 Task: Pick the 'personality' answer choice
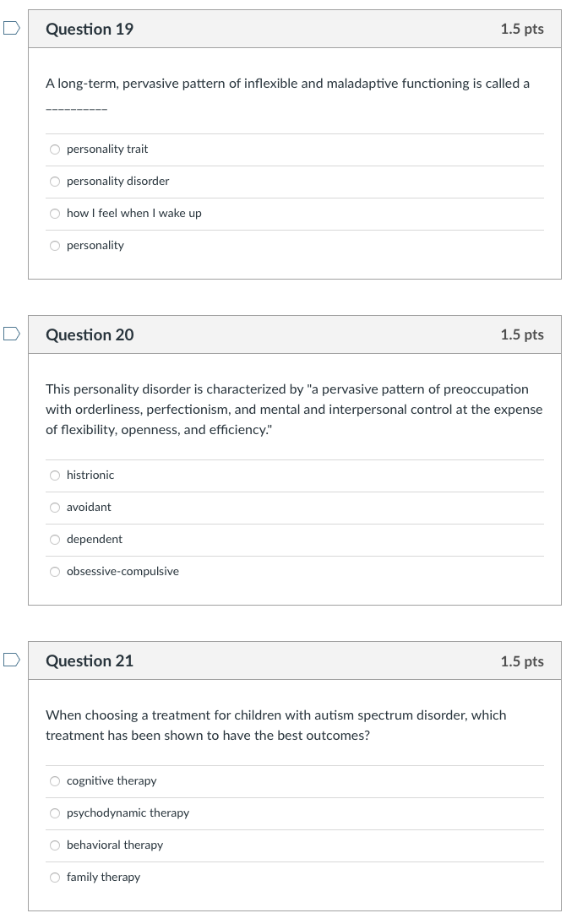[54, 245]
